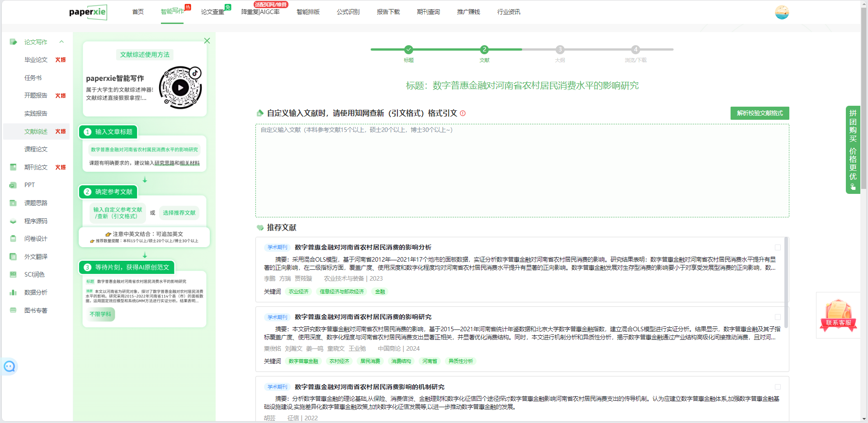Click the red info icon beside citation heading
The image size is (868, 423).
point(462,113)
